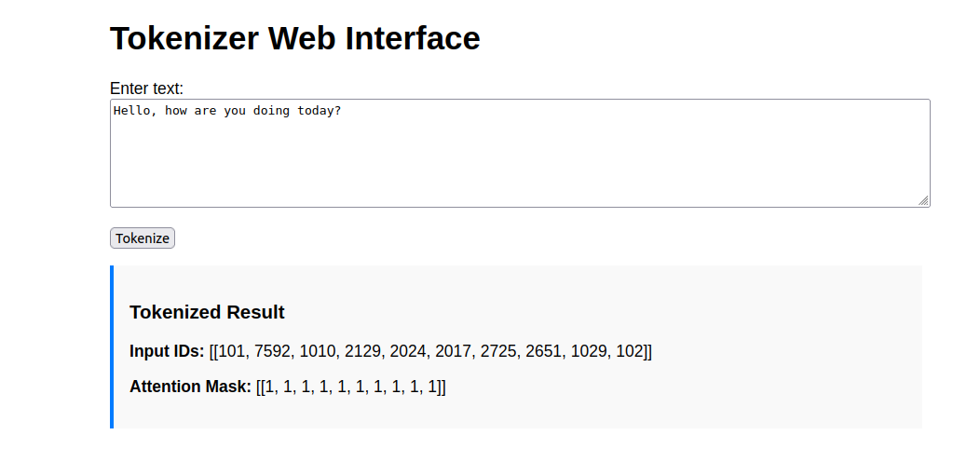Click the Tokenize button
Viewport: 980px width, 462px height.
pos(143,238)
